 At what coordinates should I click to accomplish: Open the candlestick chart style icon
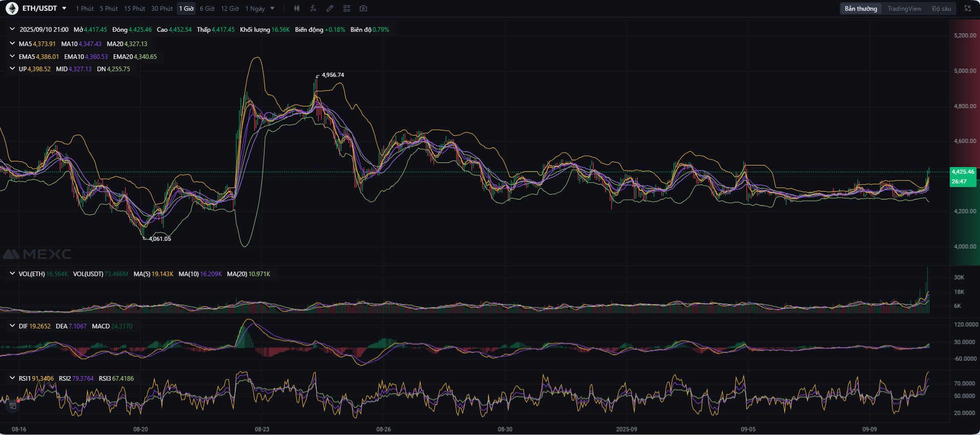(297, 8)
